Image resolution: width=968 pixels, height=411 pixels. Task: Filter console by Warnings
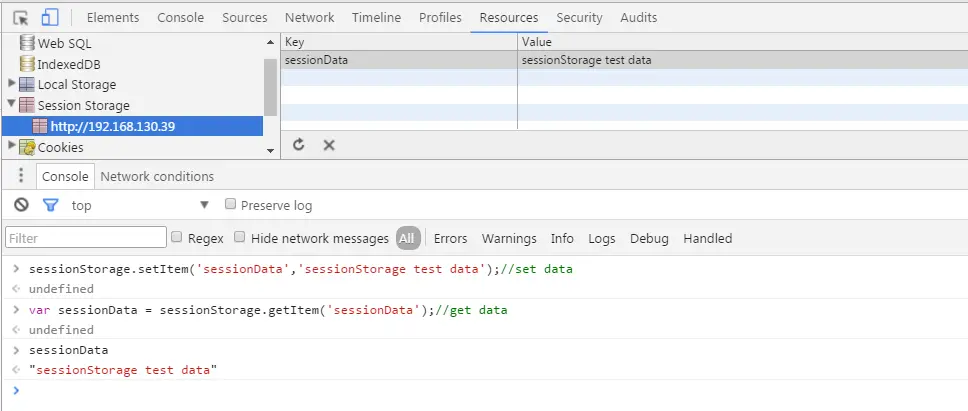point(509,239)
